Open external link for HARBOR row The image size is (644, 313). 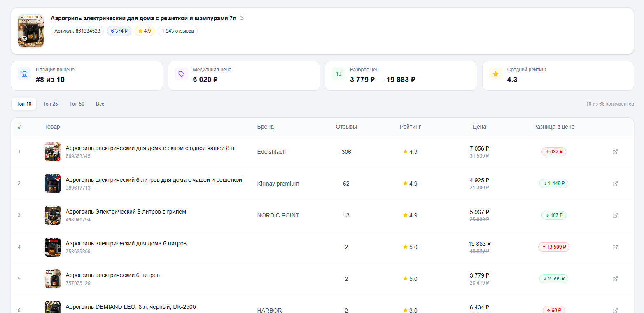[615, 310]
